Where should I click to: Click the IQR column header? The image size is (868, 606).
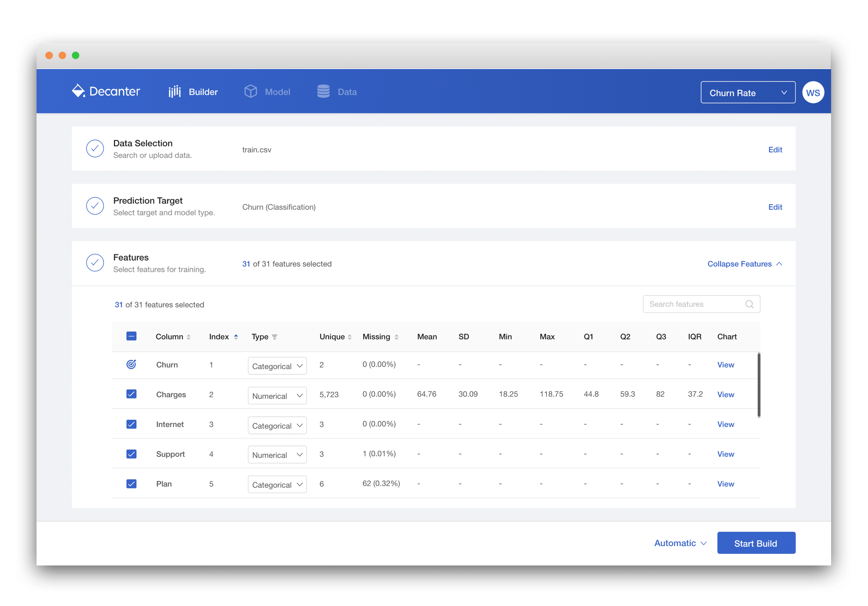[x=694, y=337]
